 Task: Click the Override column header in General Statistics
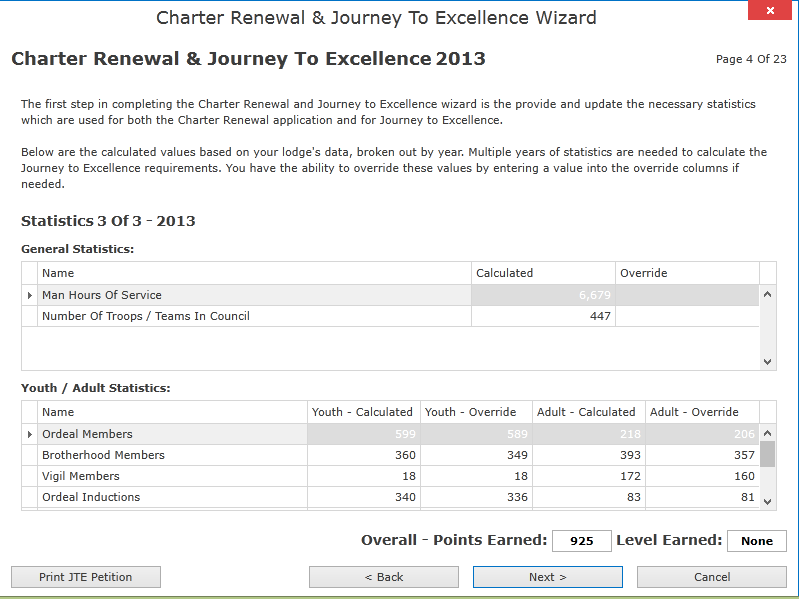[687, 273]
